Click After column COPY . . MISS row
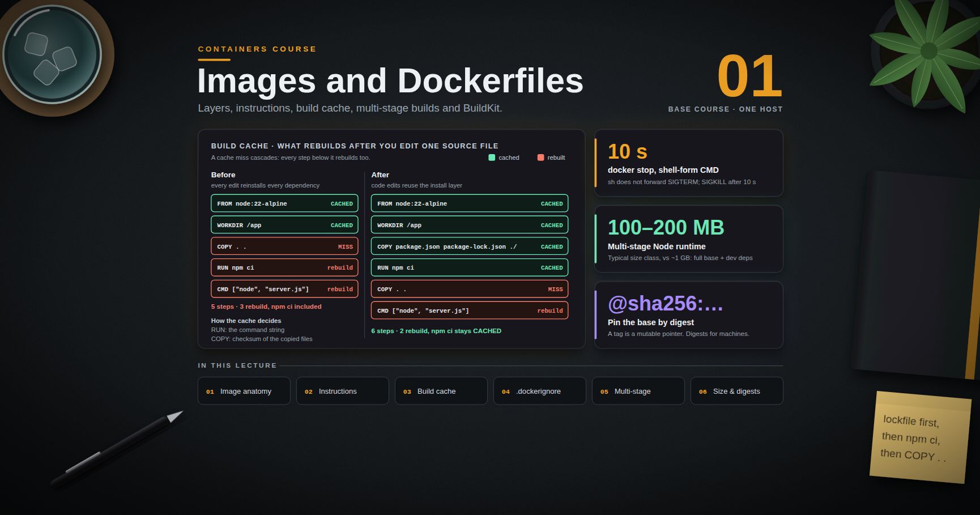This screenshot has width=980, height=515. click(470, 289)
